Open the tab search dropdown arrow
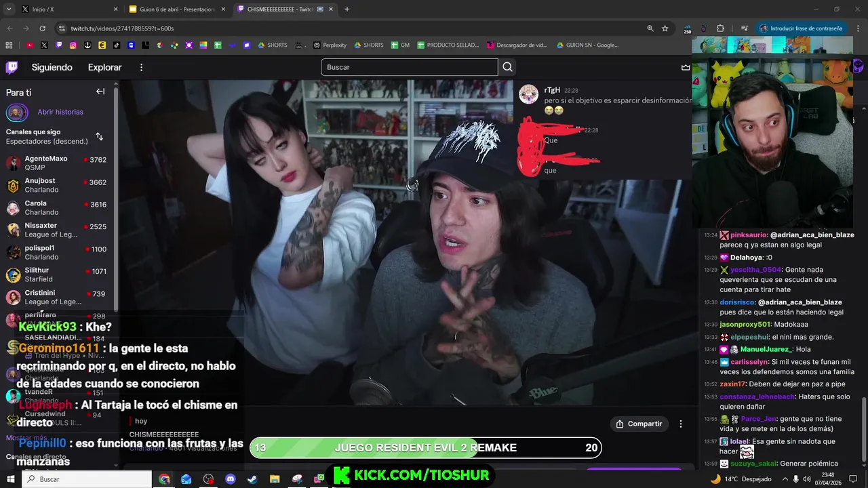This screenshot has height=488, width=868. (x=8, y=9)
